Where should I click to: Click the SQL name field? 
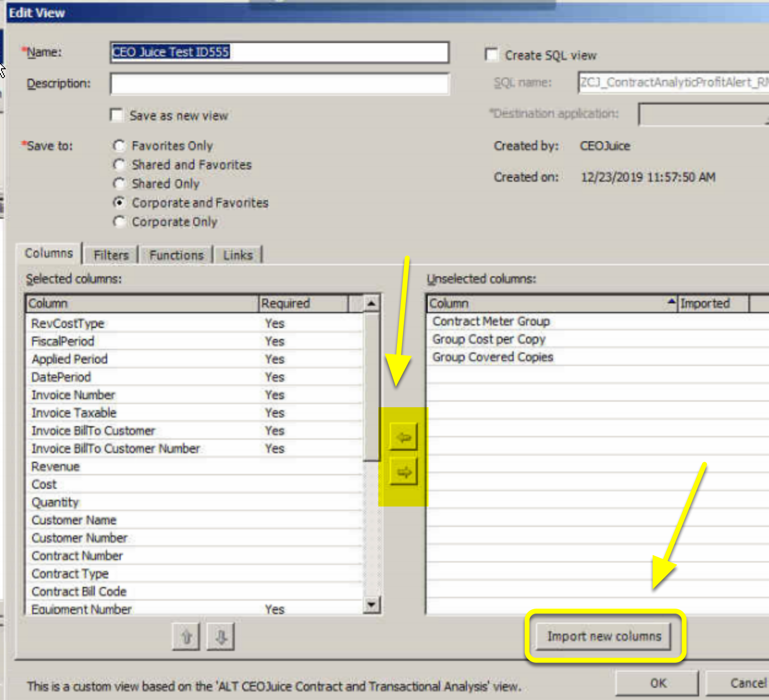pos(673,82)
